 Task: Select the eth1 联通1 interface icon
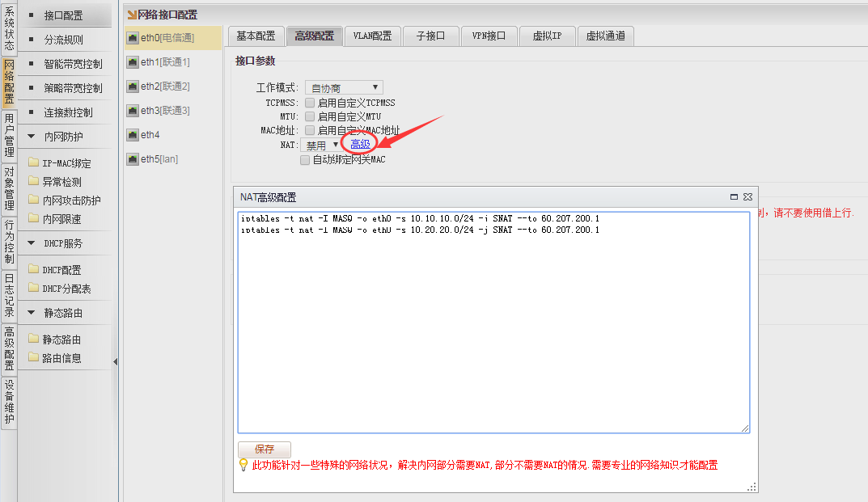pos(133,62)
